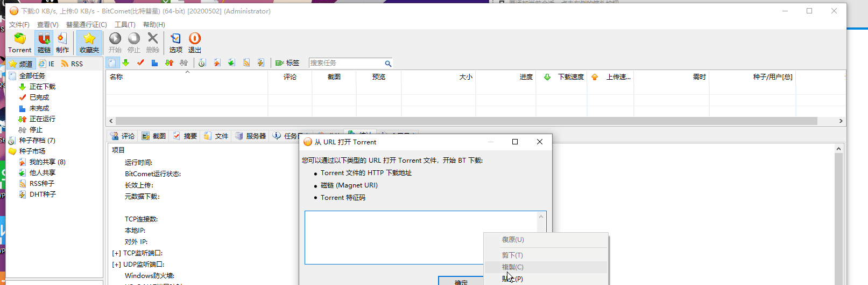This screenshot has height=285, width=868.
Task: Click inside the 搜索任务 search field
Action: tap(346, 63)
